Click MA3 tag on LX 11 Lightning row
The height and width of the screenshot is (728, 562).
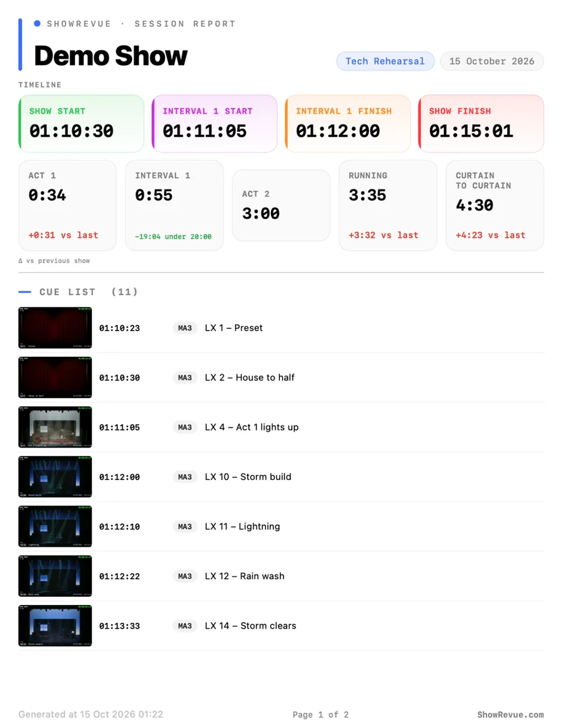pos(185,527)
